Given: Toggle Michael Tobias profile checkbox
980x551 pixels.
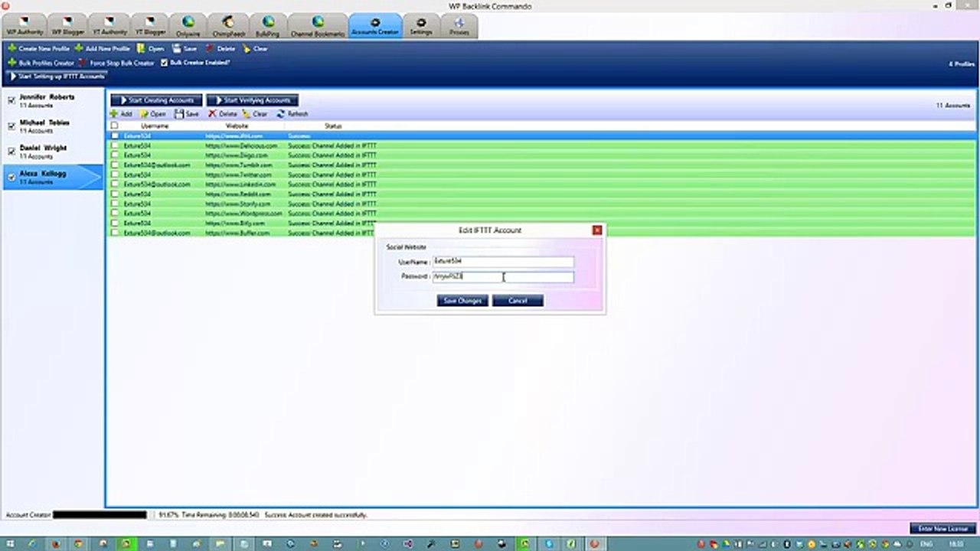Looking at the screenshot, I should [11, 126].
